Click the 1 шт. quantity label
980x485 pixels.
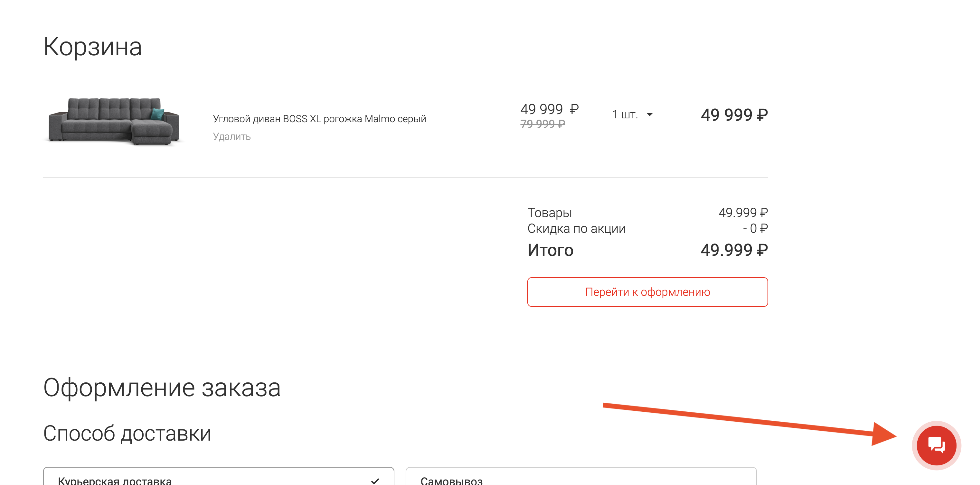(x=625, y=114)
